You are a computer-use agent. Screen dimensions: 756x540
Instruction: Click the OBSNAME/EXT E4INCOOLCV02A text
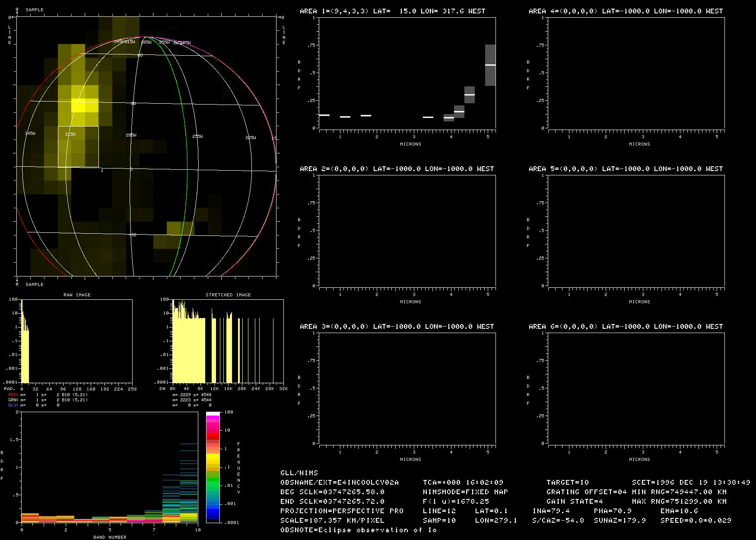click(x=339, y=482)
